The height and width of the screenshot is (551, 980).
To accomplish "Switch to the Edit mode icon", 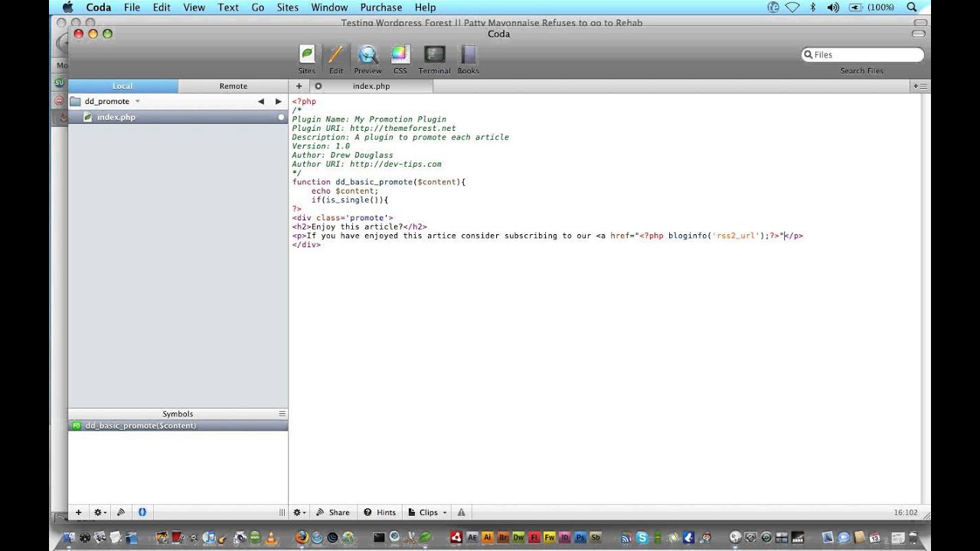I will click(336, 59).
